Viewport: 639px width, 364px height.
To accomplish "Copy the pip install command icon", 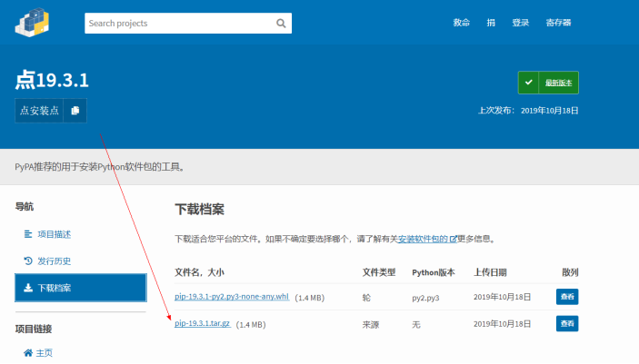I will click(75, 111).
